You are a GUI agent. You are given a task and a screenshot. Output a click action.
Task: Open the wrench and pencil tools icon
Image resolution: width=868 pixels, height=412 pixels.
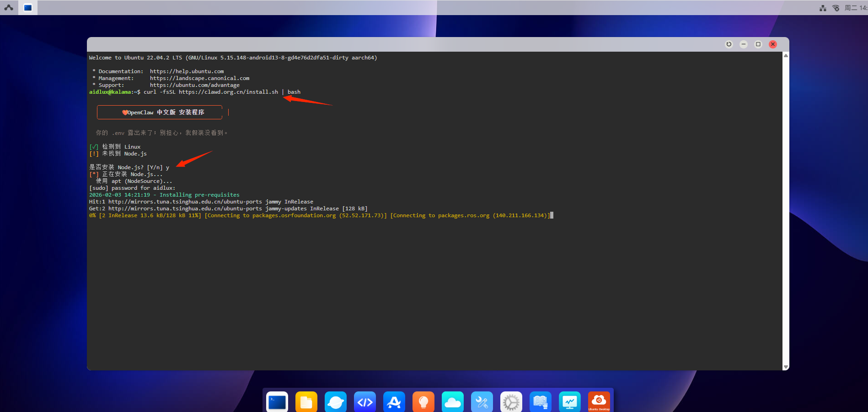pyautogui.click(x=482, y=402)
